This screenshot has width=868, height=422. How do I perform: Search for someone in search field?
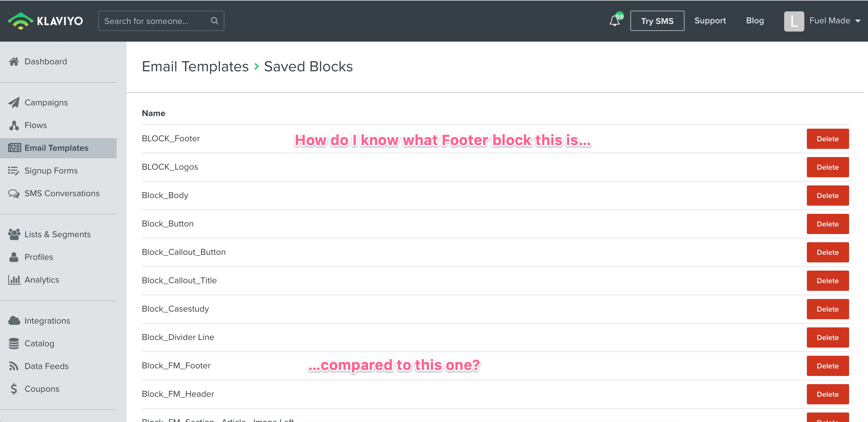[160, 21]
